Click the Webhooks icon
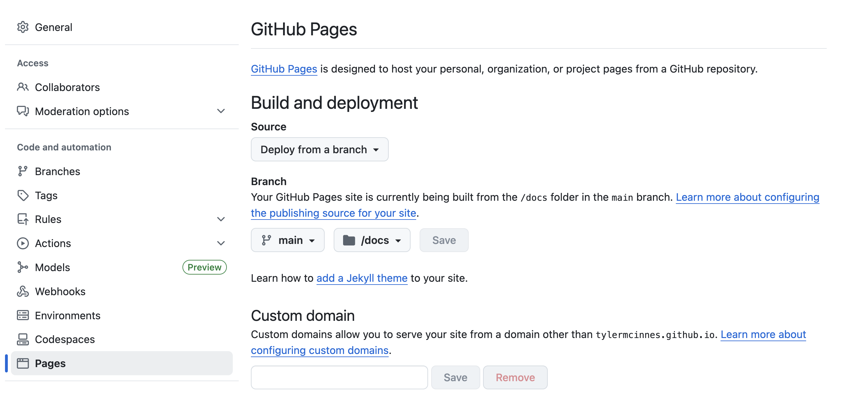This screenshot has width=868, height=394. 22,291
